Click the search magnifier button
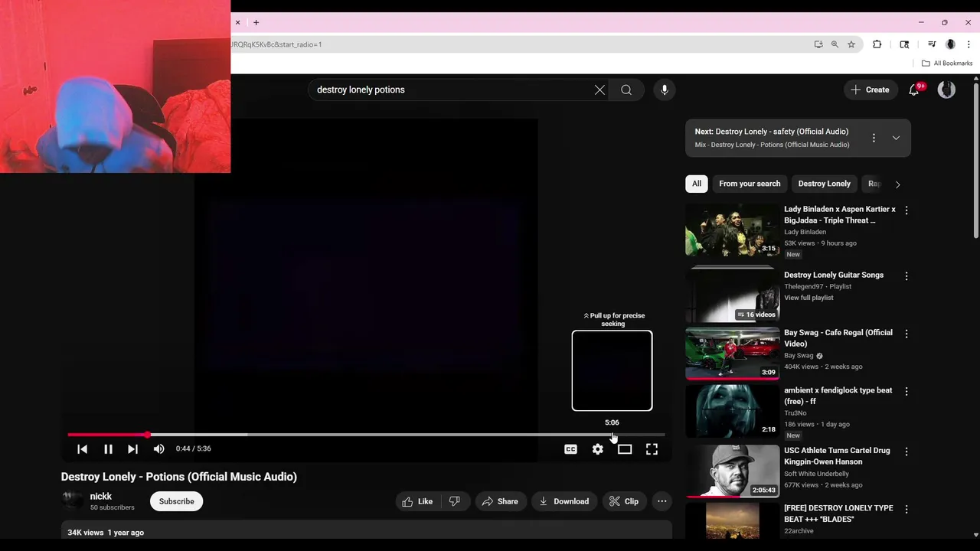 point(626,90)
